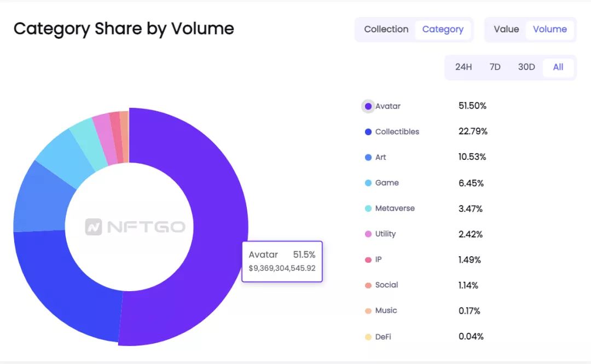The image size is (591, 364).
Task: Toggle to Value metric
Action: pyautogui.click(x=506, y=30)
